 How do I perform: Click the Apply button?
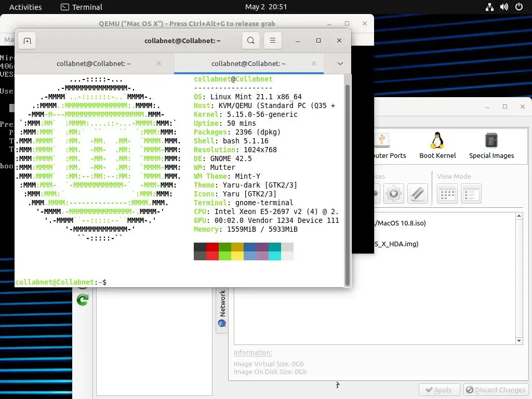coord(439,390)
